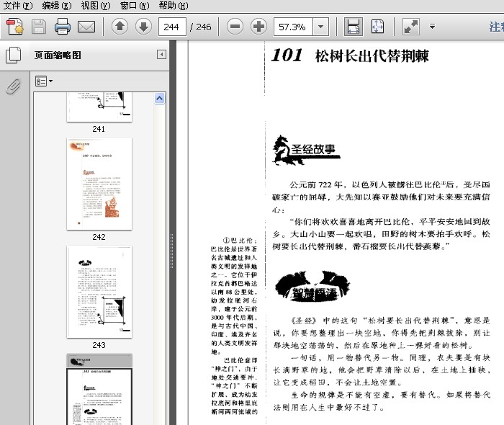The width and height of the screenshot is (504, 425).
Task: Zoom out using the minus button
Action: 235,27
